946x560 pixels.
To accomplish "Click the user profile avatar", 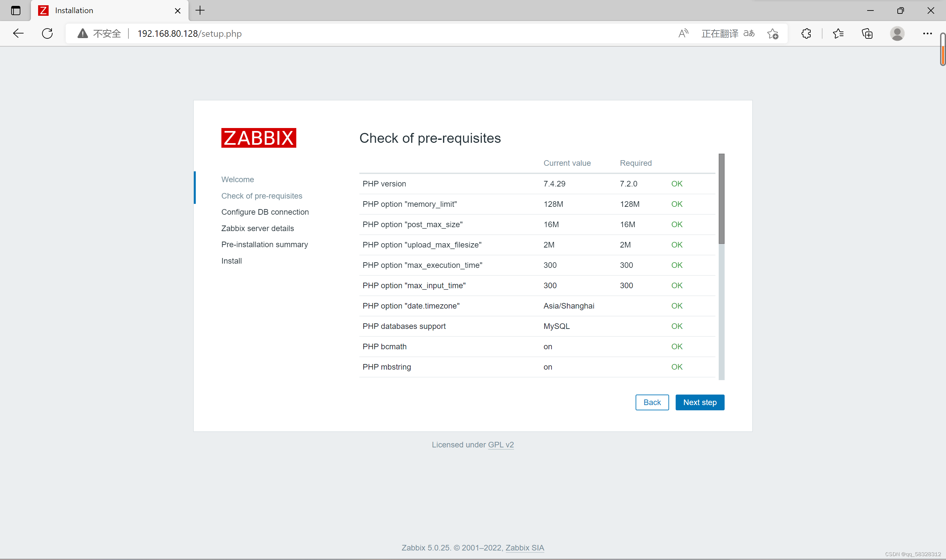I will click(x=897, y=33).
